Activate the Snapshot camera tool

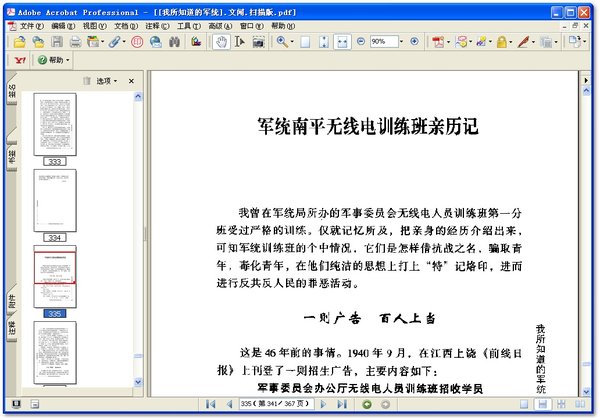(x=259, y=42)
